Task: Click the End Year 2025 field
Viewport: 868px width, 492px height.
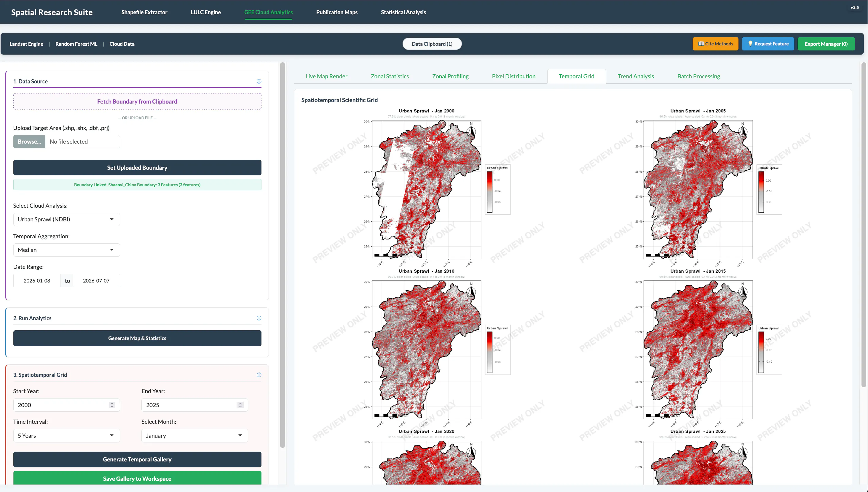Action: pyautogui.click(x=195, y=405)
